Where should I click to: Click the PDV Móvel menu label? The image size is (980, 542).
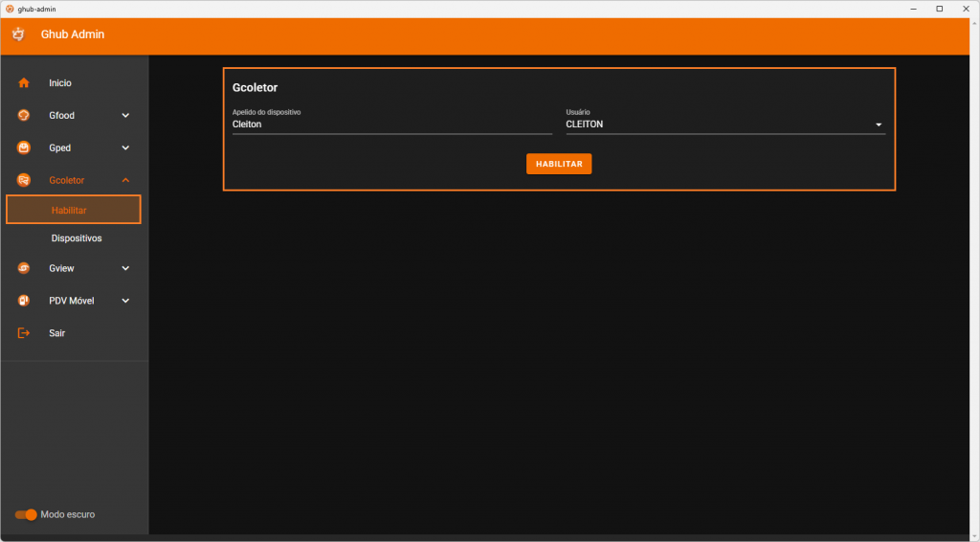tap(71, 301)
